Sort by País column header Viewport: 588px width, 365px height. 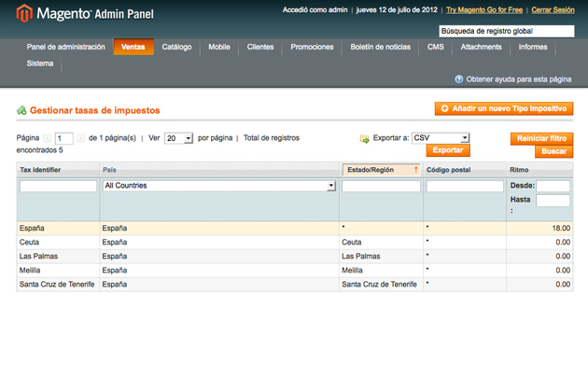109,170
